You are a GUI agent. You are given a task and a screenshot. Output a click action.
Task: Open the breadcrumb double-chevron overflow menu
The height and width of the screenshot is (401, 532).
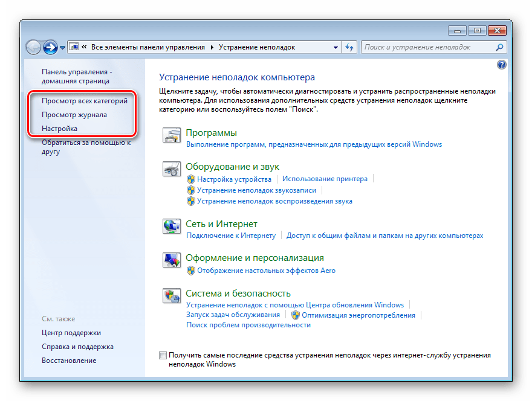click(84, 47)
